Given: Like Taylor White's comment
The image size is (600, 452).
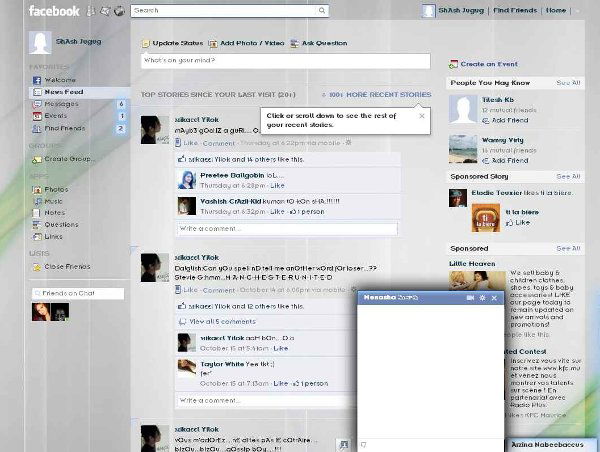Looking at the screenshot, I should tap(280, 383).
